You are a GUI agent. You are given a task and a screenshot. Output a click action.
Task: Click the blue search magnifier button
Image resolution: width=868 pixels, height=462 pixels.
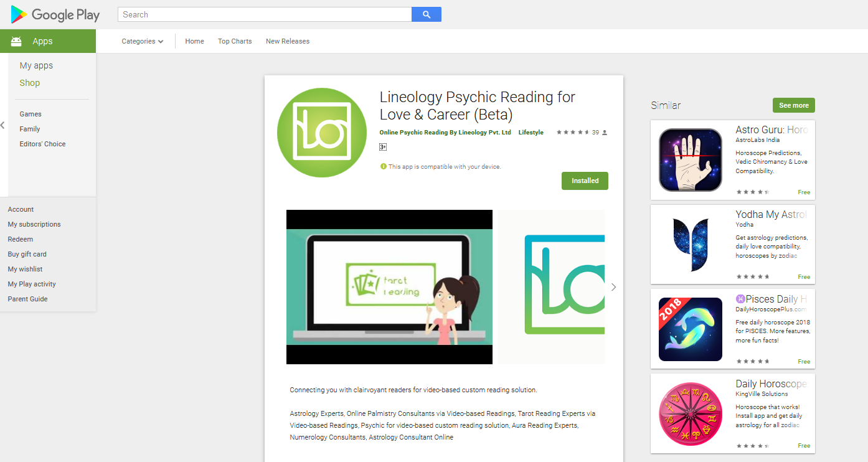[x=427, y=14]
